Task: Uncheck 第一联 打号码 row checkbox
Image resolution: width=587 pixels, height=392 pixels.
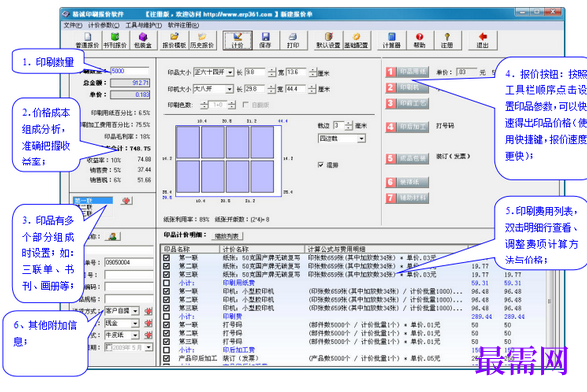Action: (x=166, y=325)
